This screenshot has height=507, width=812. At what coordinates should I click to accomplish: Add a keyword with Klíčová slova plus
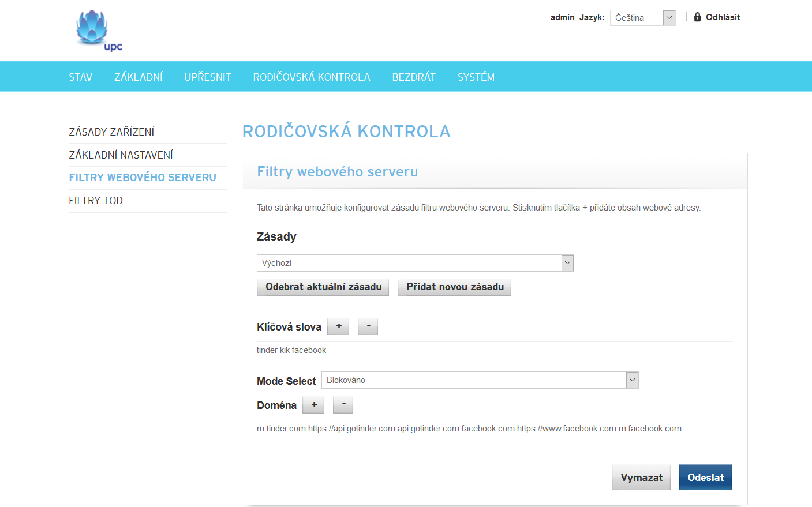coord(338,326)
